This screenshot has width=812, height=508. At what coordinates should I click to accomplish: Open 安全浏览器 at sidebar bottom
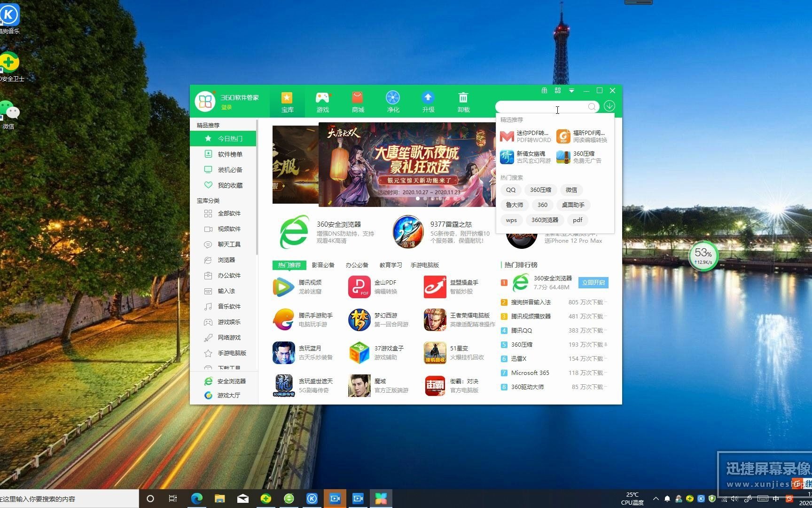(225, 381)
